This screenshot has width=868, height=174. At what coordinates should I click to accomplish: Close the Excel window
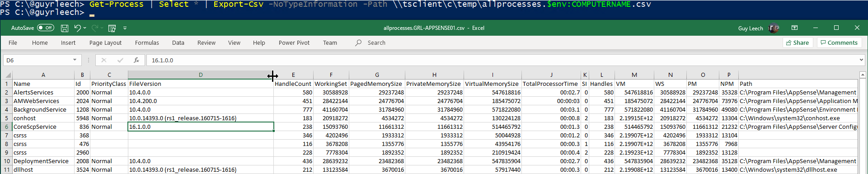857,28
